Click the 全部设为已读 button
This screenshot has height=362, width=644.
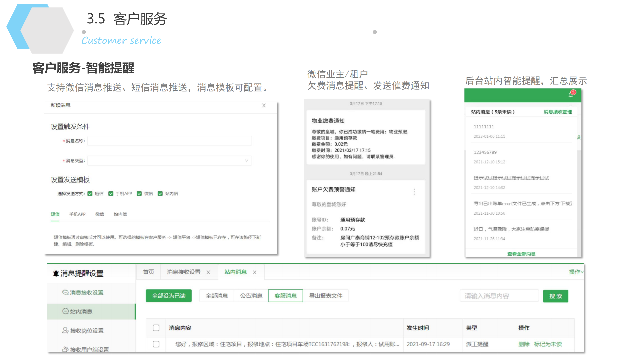pos(169,296)
